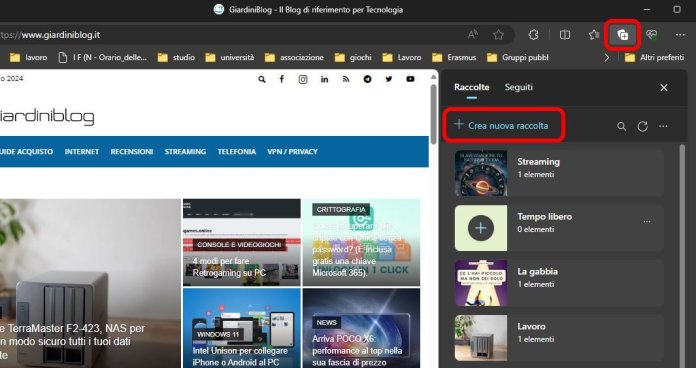Open the RSS feed icon
The image size is (696, 368).
(346, 79)
